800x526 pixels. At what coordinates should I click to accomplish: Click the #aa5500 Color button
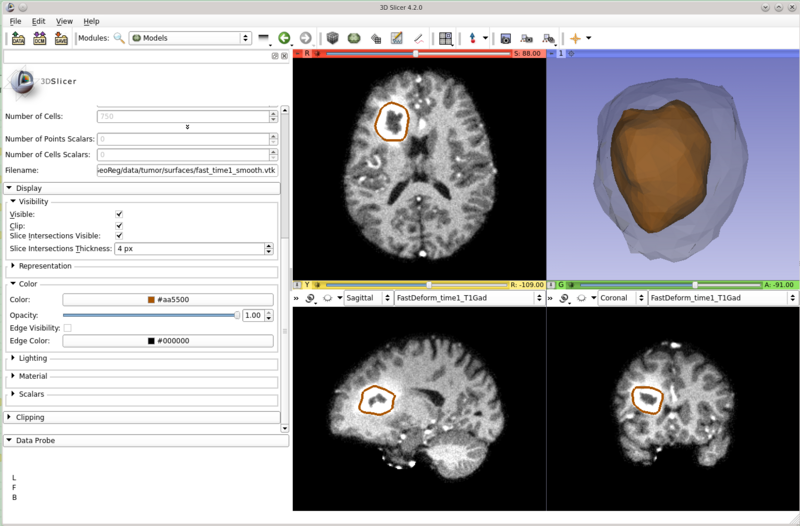coord(167,300)
